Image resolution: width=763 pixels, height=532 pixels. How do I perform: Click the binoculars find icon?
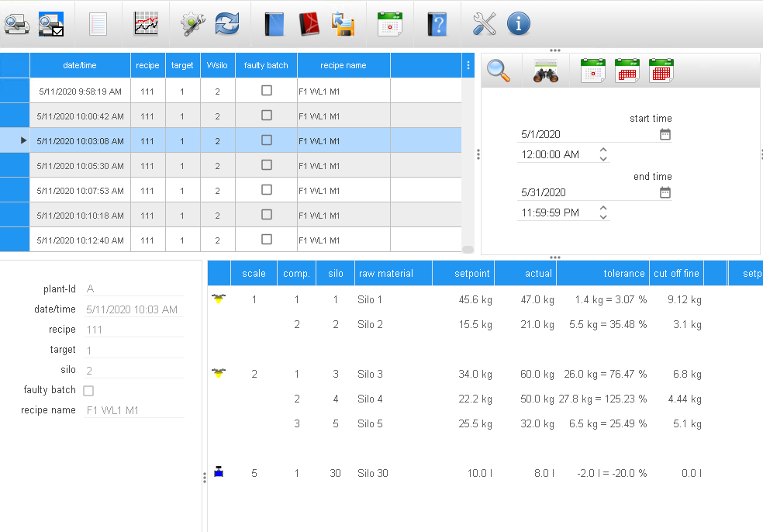545,71
